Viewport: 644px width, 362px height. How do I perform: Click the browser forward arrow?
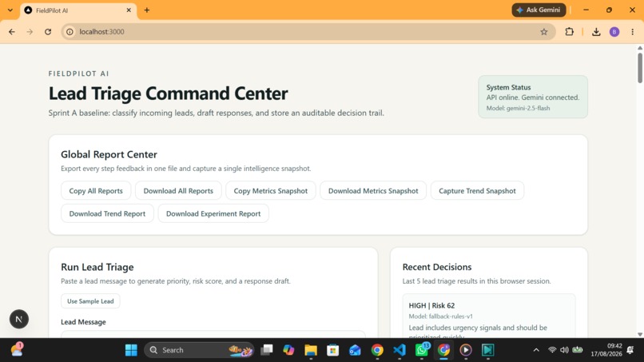pyautogui.click(x=30, y=32)
